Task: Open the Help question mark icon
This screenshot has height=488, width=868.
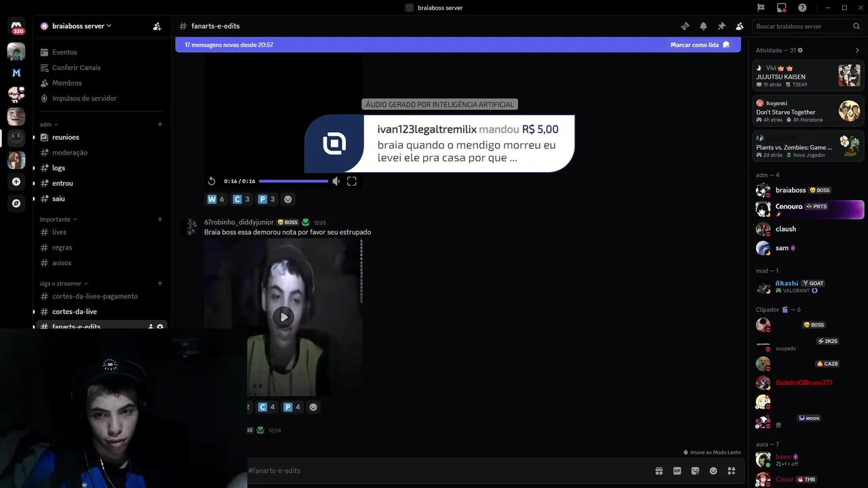Action: [802, 7]
